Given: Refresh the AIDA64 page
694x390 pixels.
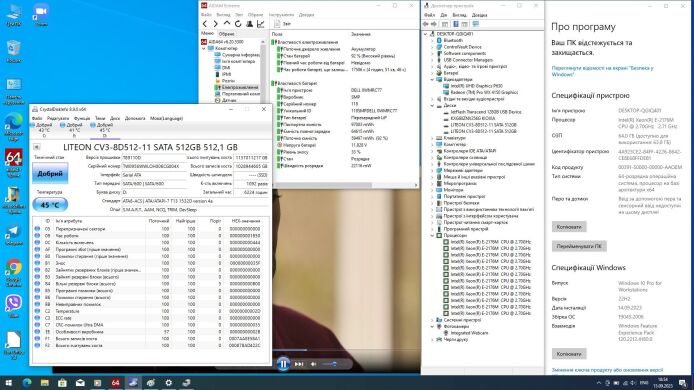Looking at the screenshot, I should pos(238,24).
